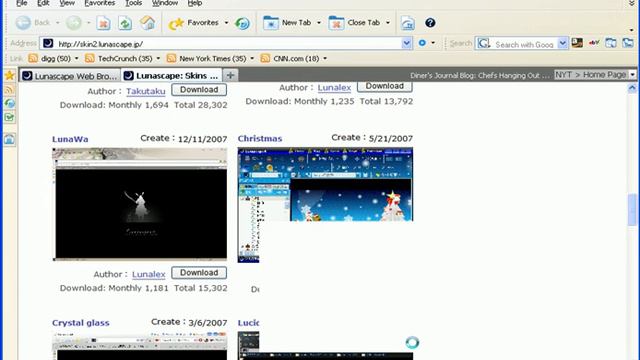Switch to Lunascape Web Bro... tab
This screenshot has width=640, height=360.
click(x=70, y=76)
